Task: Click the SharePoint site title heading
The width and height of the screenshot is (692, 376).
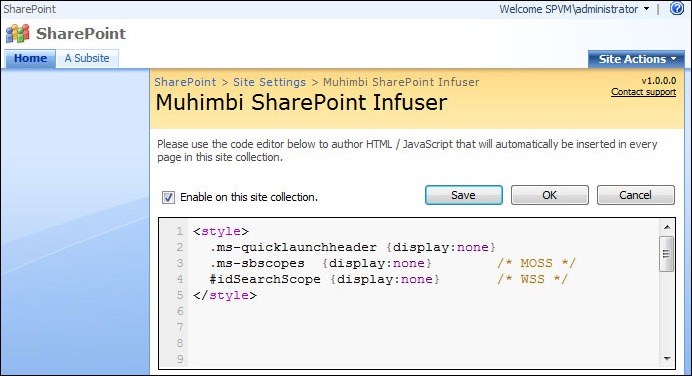Action: point(81,34)
